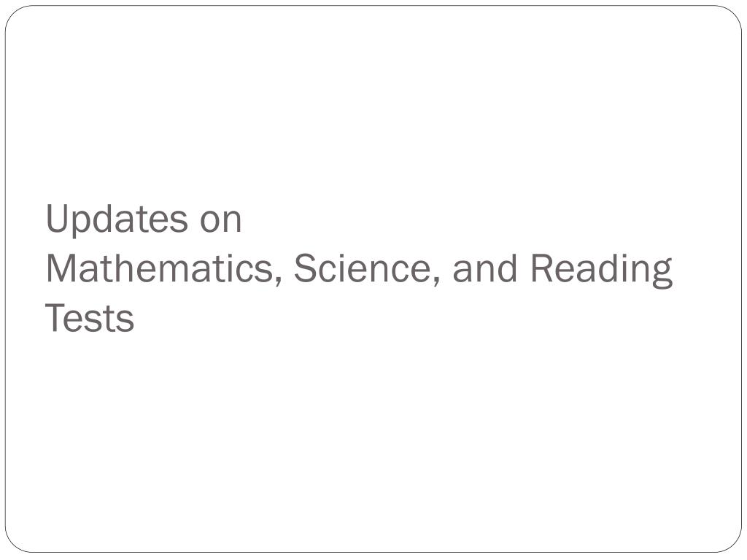Click the capital "S" in "Science"
Viewport: 747px width, 560px height.
coord(304,269)
